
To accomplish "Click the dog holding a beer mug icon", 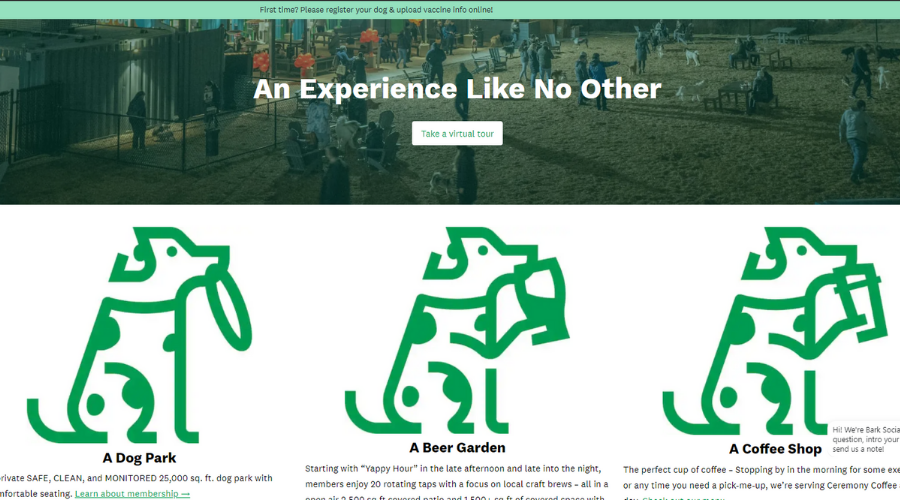I will tap(457, 330).
